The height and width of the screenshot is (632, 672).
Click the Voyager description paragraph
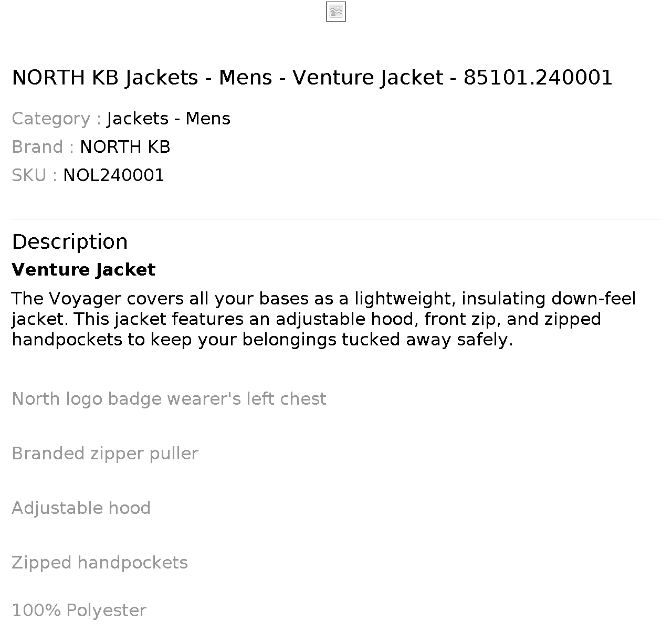323,319
